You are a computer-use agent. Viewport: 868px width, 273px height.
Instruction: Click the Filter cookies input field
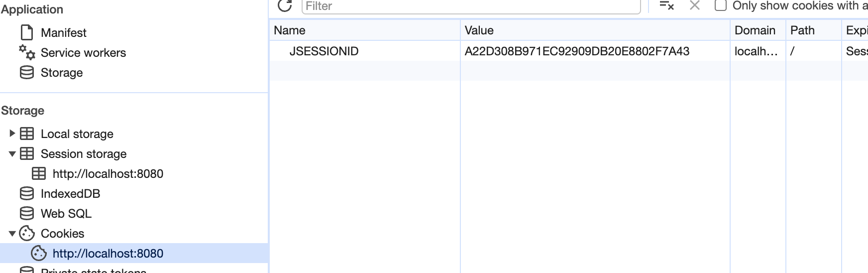[x=470, y=6]
